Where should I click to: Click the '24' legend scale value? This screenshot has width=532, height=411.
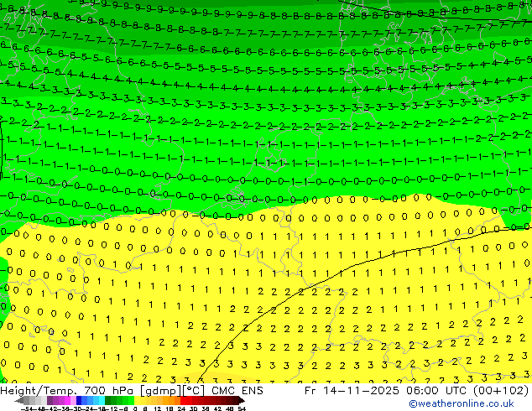(x=181, y=408)
